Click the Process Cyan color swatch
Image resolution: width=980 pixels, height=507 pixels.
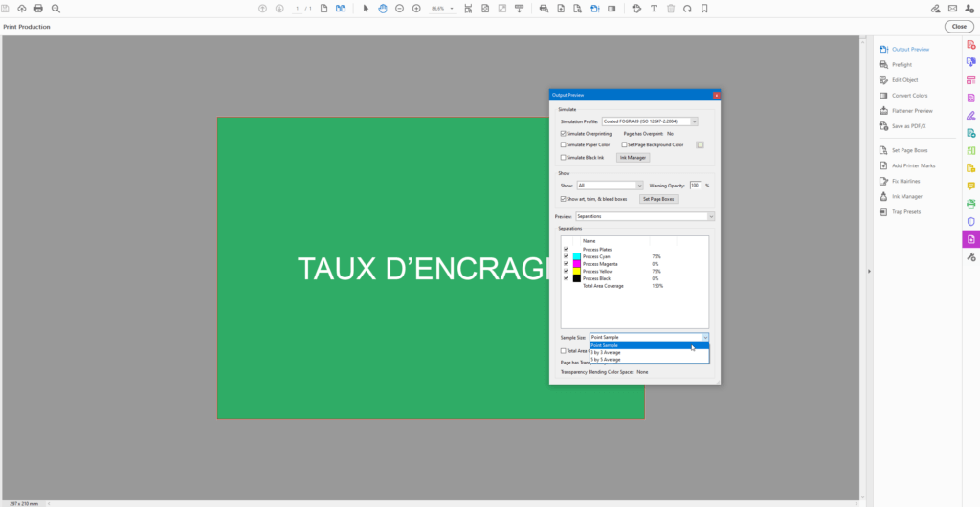(577, 256)
